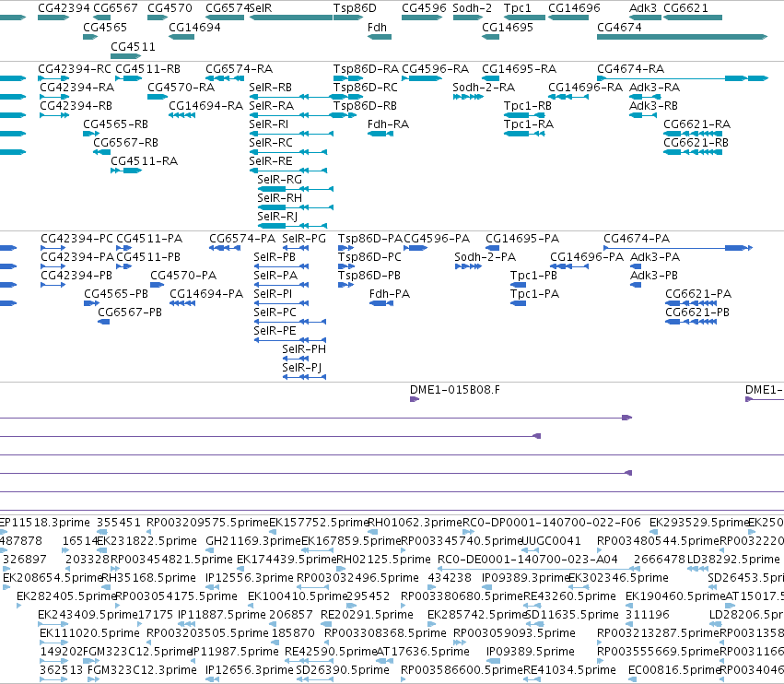The height and width of the screenshot is (684, 784).
Task: Open transcript Tsp86D-RC label
Action: click(x=366, y=88)
